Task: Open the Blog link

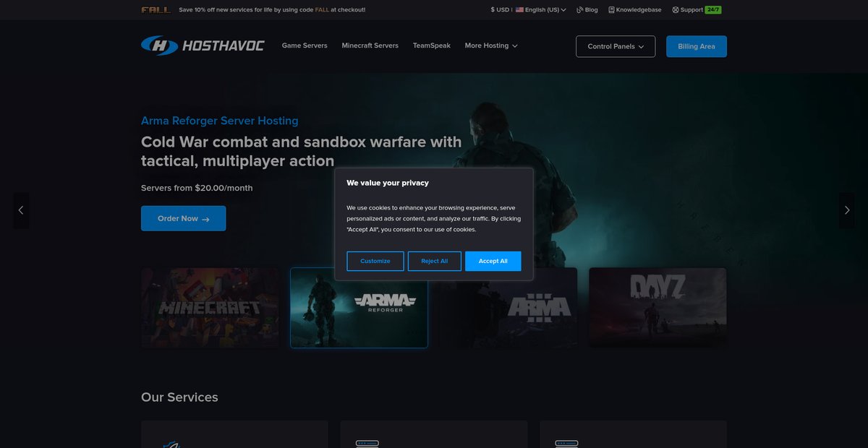Action: click(x=587, y=10)
